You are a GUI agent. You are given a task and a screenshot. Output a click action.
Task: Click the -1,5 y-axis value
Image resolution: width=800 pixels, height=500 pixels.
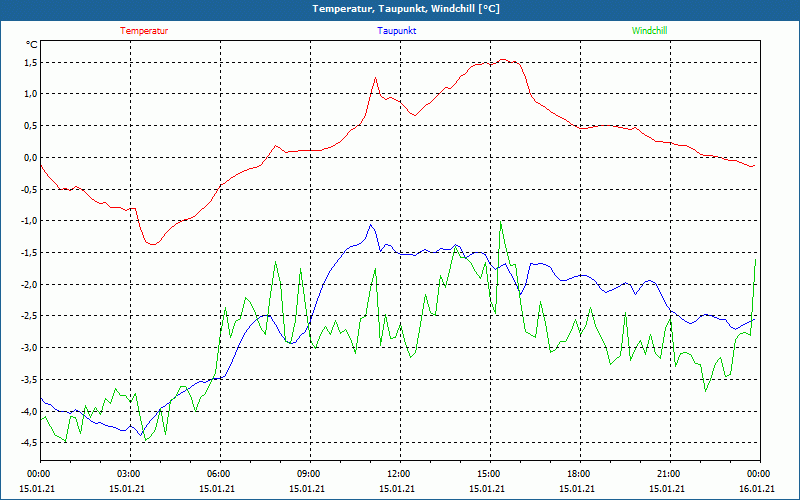click(29, 253)
